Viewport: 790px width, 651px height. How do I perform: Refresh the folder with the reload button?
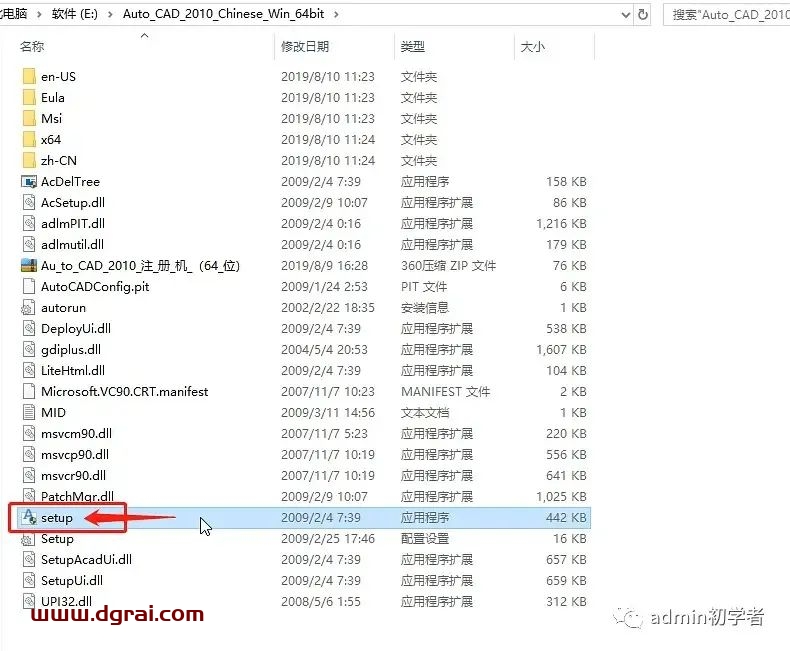pos(643,14)
